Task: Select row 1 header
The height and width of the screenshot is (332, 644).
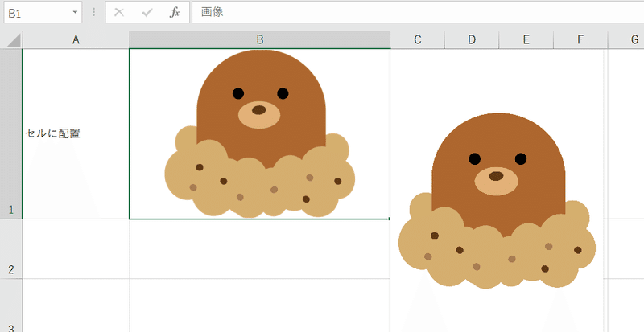Action: pos(11,133)
